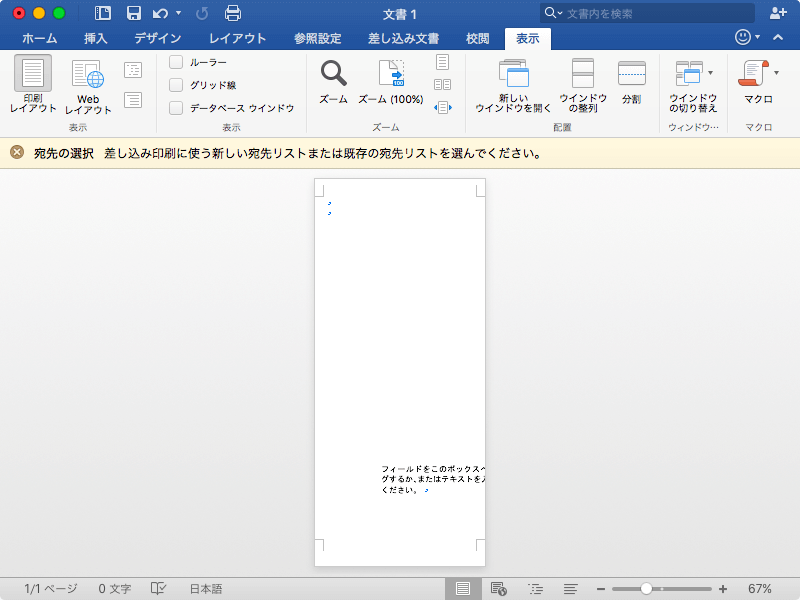This screenshot has height=600, width=800.
Task: Click the field placeholder text box on page
Action: pyautogui.click(x=432, y=479)
